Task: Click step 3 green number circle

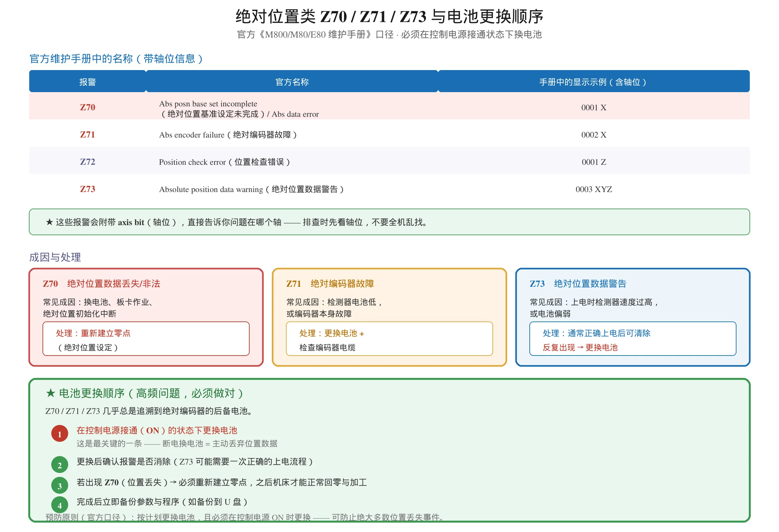Action: (x=60, y=485)
